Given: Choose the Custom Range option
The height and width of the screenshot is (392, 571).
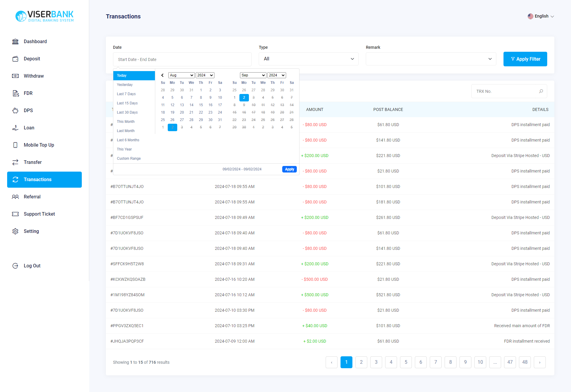Looking at the screenshot, I should [x=128, y=158].
